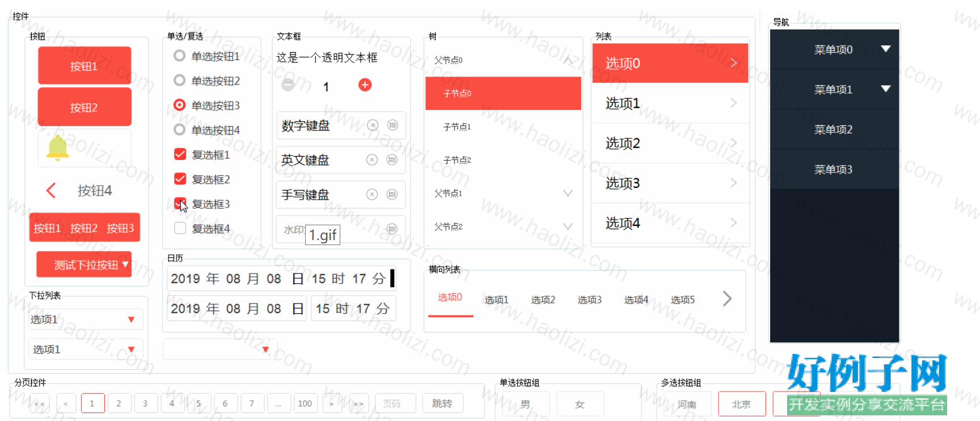980x421 pixels.
Task: Click the large red 按钮1 button
Action: tap(85, 66)
